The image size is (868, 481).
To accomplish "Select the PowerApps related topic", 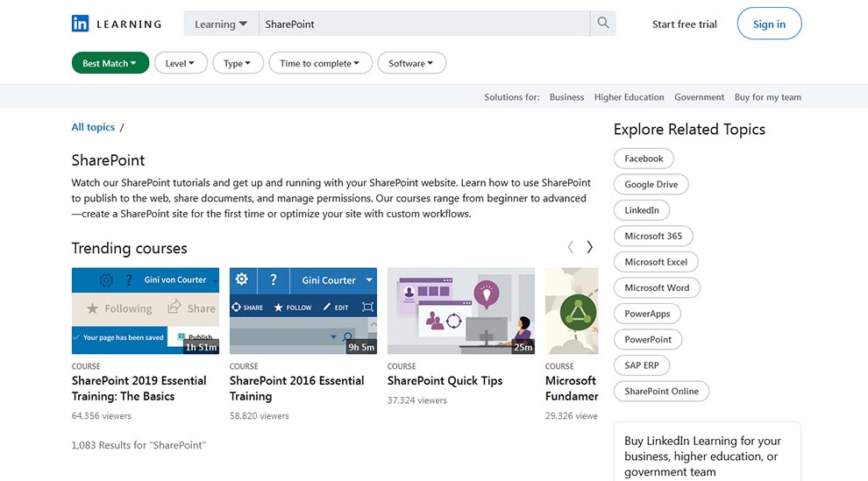I will [x=647, y=314].
